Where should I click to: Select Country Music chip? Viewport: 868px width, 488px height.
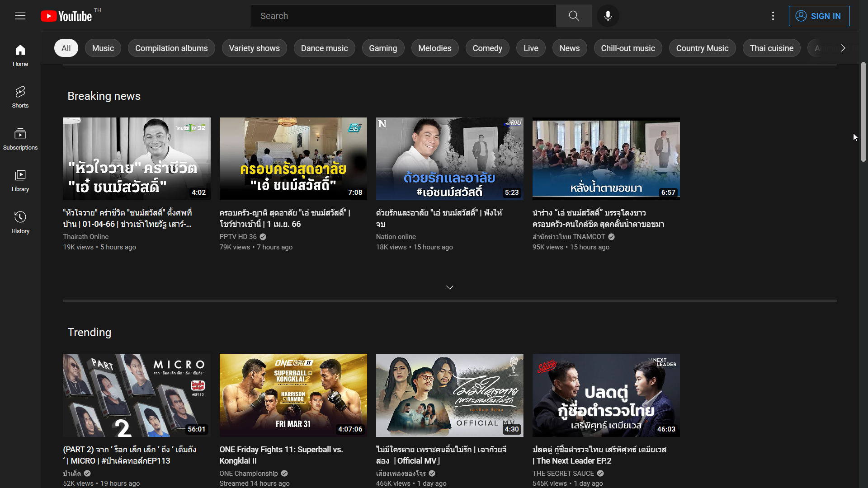pos(703,48)
